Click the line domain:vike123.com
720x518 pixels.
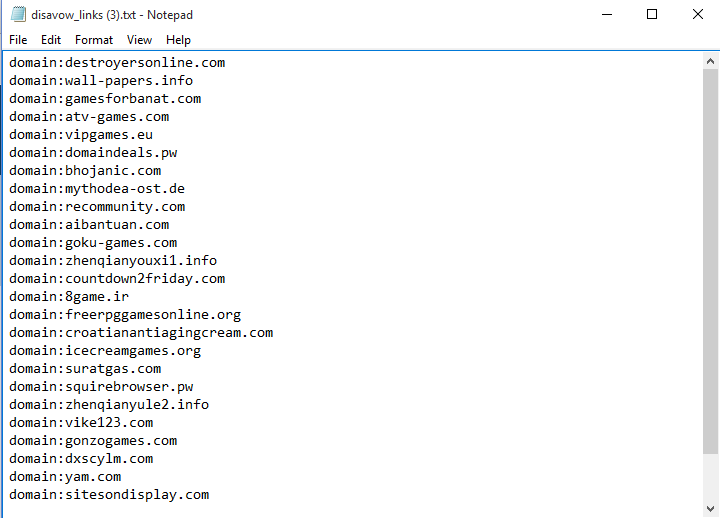[x=81, y=422]
